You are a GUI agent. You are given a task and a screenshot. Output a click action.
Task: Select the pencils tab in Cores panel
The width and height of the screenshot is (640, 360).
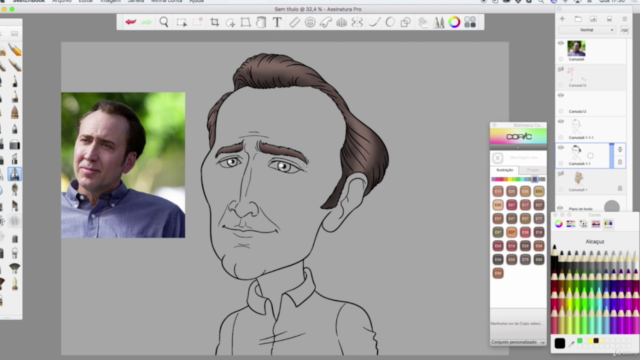[609, 224]
